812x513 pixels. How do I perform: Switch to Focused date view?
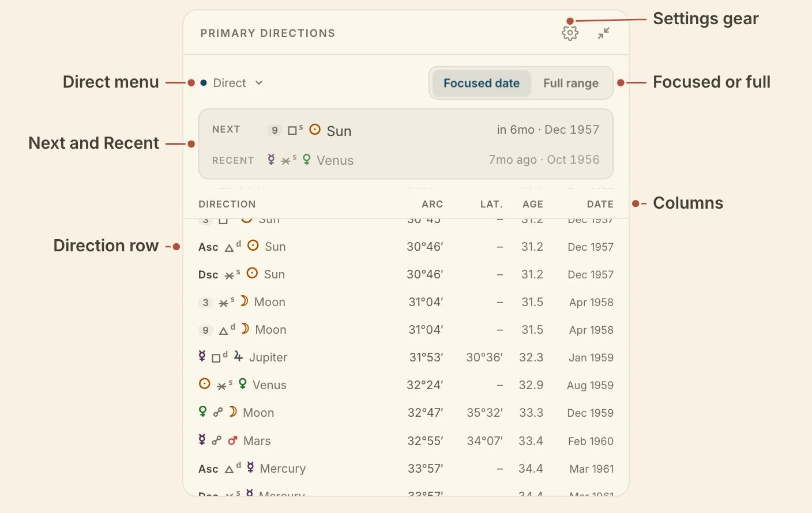[482, 83]
